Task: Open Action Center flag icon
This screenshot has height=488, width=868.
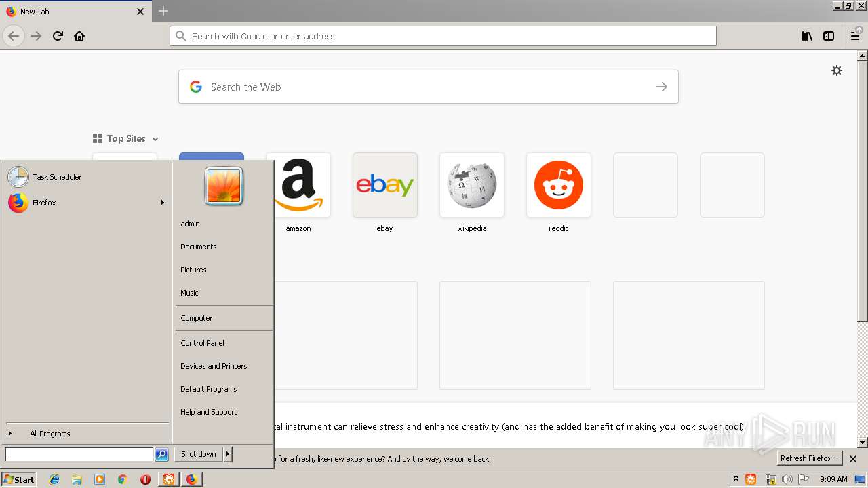Action: (804, 479)
